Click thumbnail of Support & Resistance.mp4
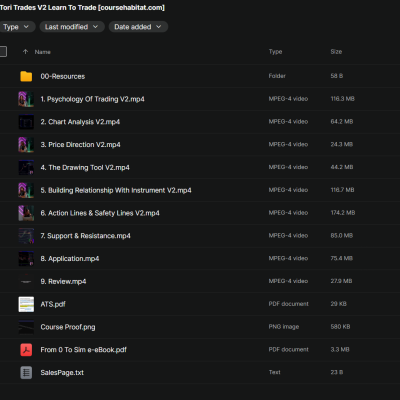400x400 pixels. coord(26,236)
